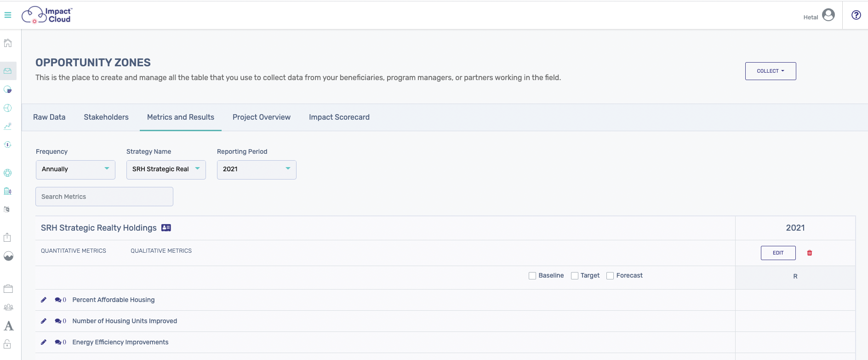Switch to the Raw Data tab
The width and height of the screenshot is (868, 360).
point(49,117)
